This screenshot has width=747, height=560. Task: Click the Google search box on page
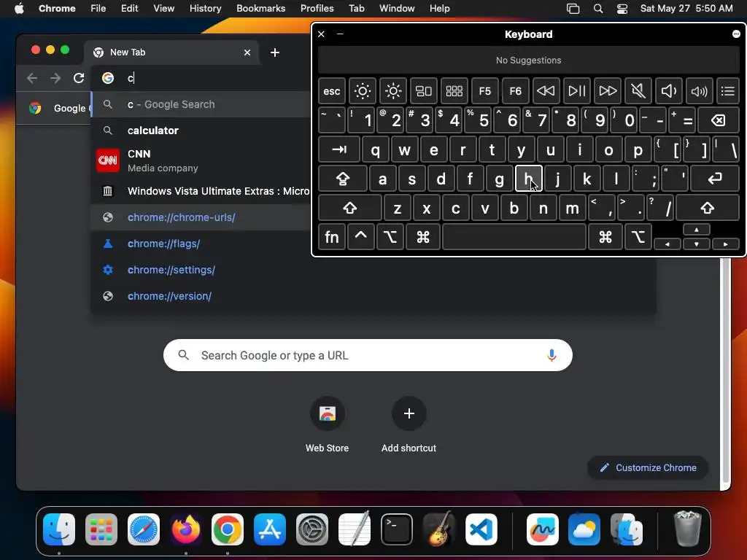coord(368,355)
